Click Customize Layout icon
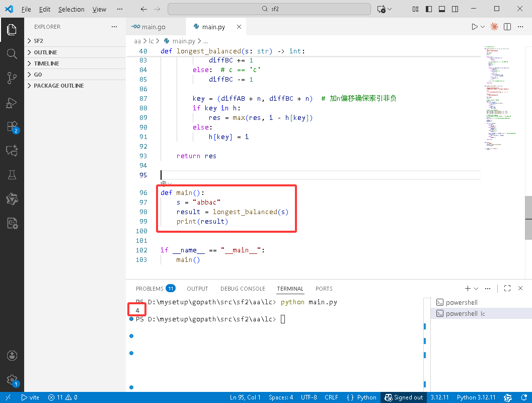This screenshot has width=532, height=403. (x=416, y=9)
